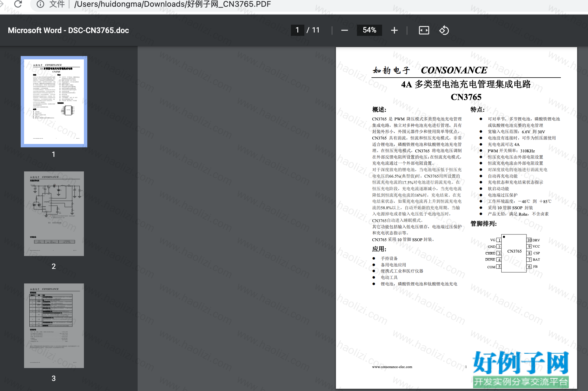Image resolution: width=588 pixels, height=391 pixels.
Task: Click the fit to page icon
Action: [424, 30]
